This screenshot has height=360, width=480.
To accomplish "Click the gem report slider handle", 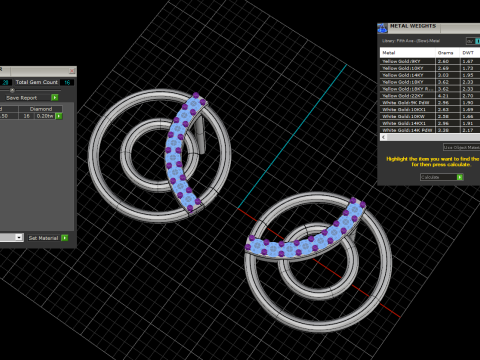I will tap(12, 90).
